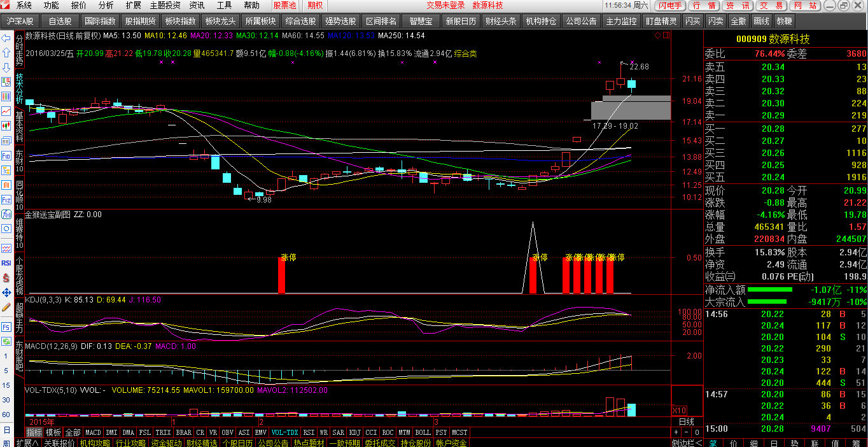Open the 公司公告 toolbar button
868x447 pixels.
[581, 21]
